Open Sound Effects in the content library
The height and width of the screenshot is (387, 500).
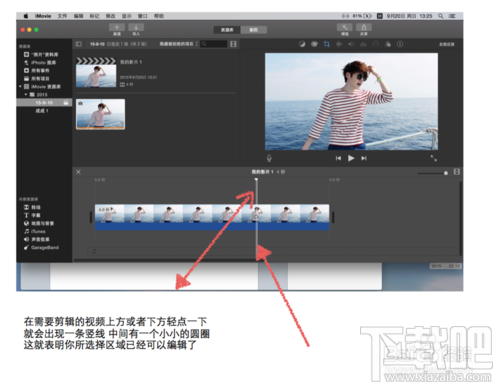click(x=37, y=239)
